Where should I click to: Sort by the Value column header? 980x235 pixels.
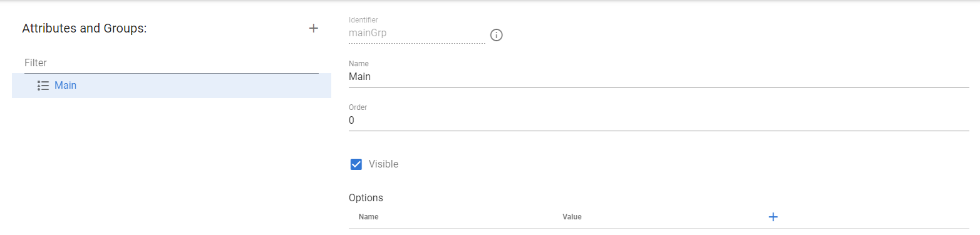click(572, 217)
